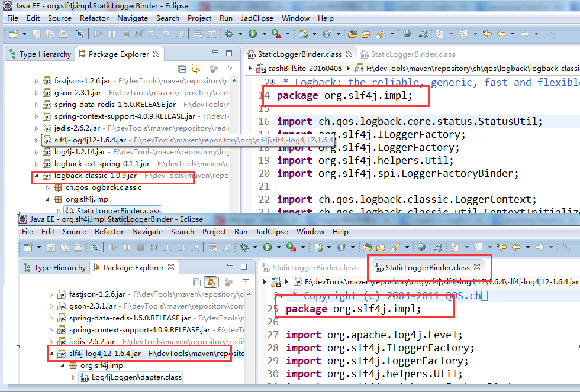This screenshot has width=580, height=392.
Task: Click lower Package Explorer vertical scrollbar up arrow
Action: (x=249, y=294)
